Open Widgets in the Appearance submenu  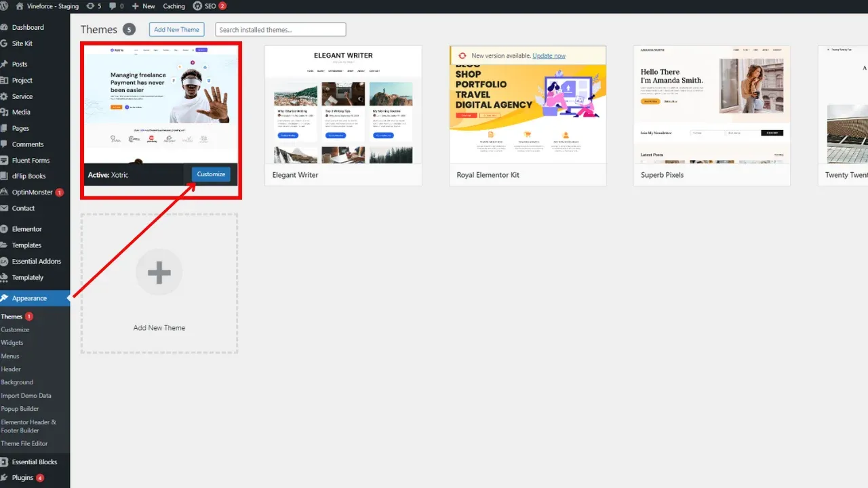tap(12, 343)
